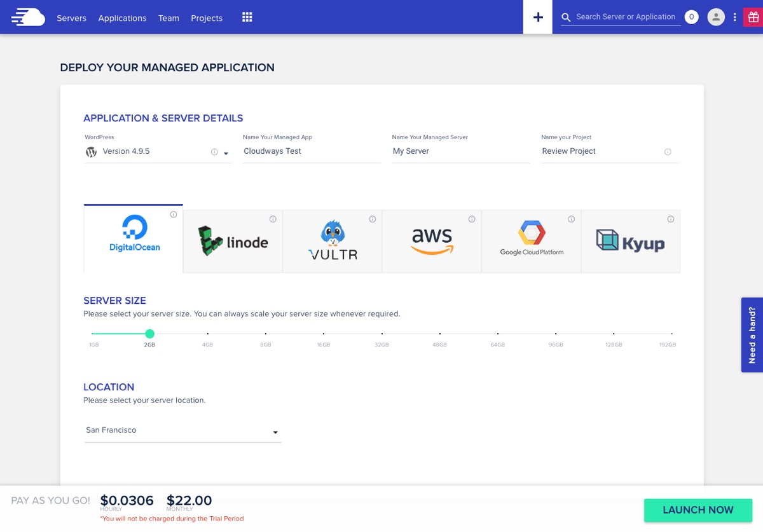Select the Vultr provider tab
Image resolution: width=763 pixels, height=532 pixels.
click(333, 242)
